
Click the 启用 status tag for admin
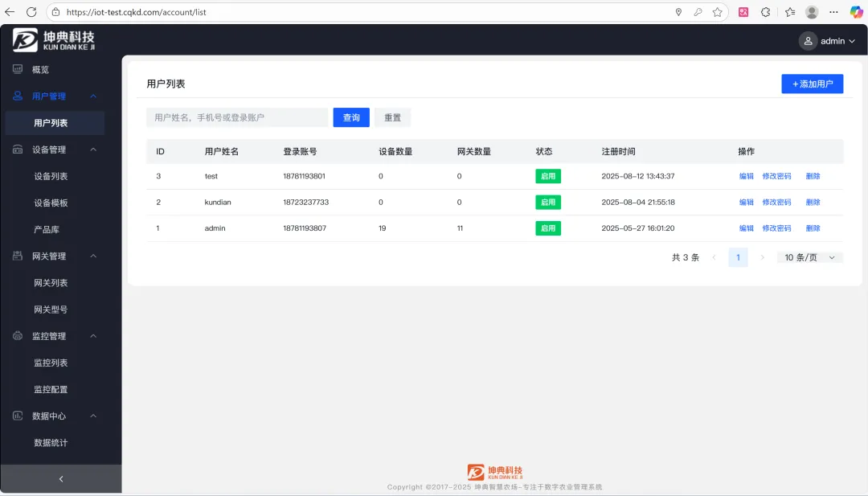(x=548, y=228)
